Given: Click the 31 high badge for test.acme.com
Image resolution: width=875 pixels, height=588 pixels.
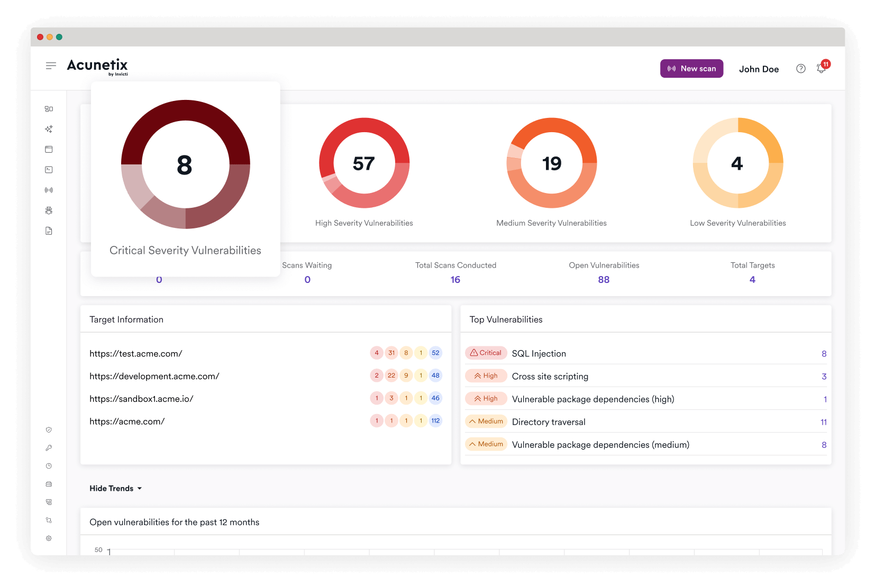Looking at the screenshot, I should pyautogui.click(x=391, y=353).
